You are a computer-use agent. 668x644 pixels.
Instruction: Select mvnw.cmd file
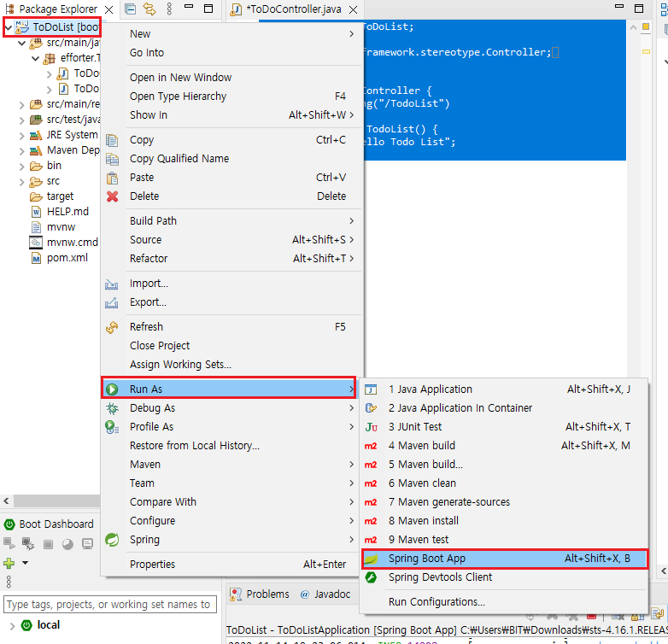pos(63,243)
